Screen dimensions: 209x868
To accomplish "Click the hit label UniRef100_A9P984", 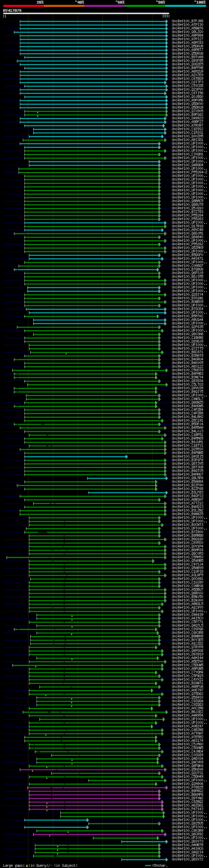I will 187,35.
